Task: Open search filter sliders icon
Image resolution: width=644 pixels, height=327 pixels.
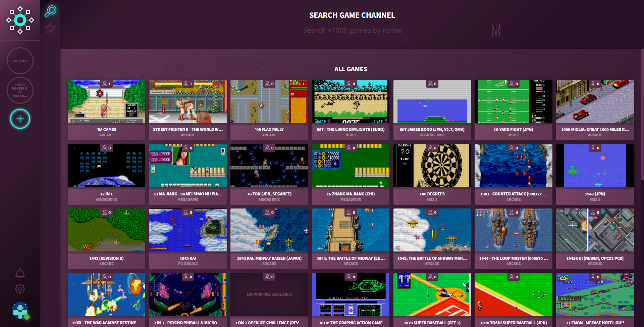Action: [x=496, y=31]
